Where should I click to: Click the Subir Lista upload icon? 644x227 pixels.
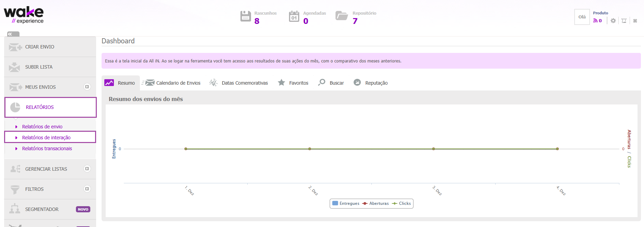tap(14, 67)
